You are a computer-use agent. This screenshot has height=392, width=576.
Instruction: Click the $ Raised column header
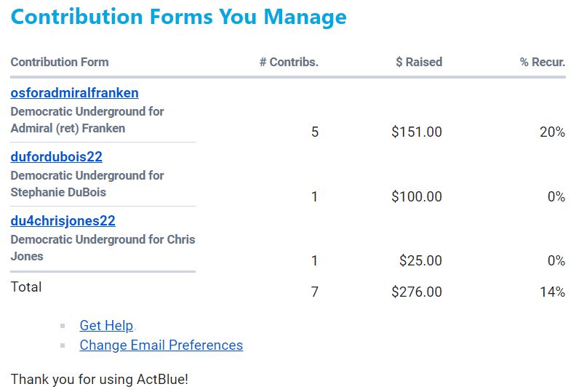pyautogui.click(x=418, y=63)
